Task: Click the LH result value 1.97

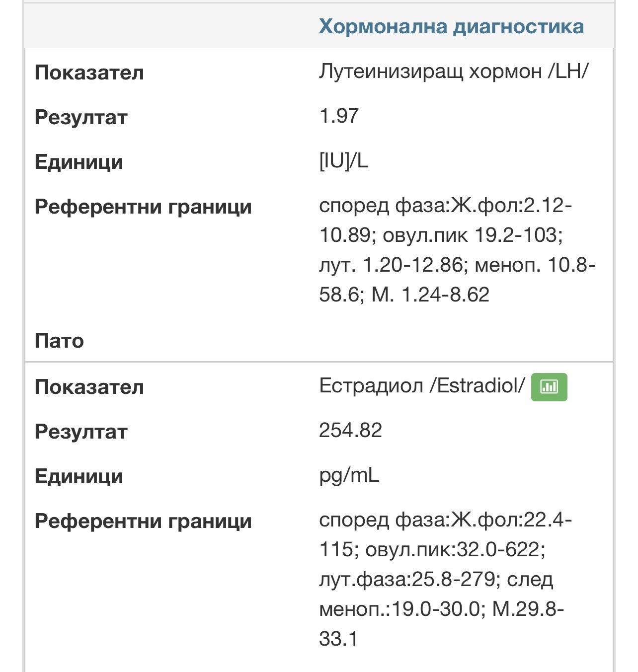Action: point(339,116)
